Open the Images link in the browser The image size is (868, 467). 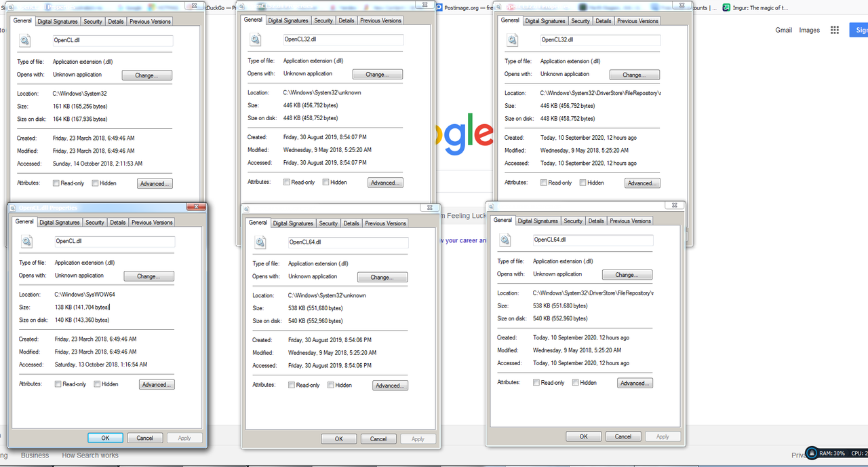click(810, 30)
